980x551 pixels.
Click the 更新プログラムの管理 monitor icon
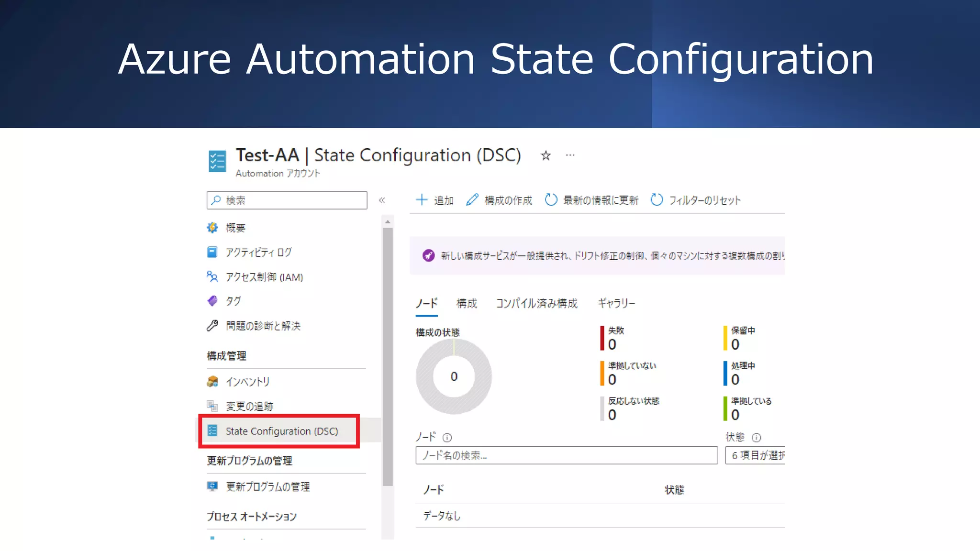click(x=212, y=486)
